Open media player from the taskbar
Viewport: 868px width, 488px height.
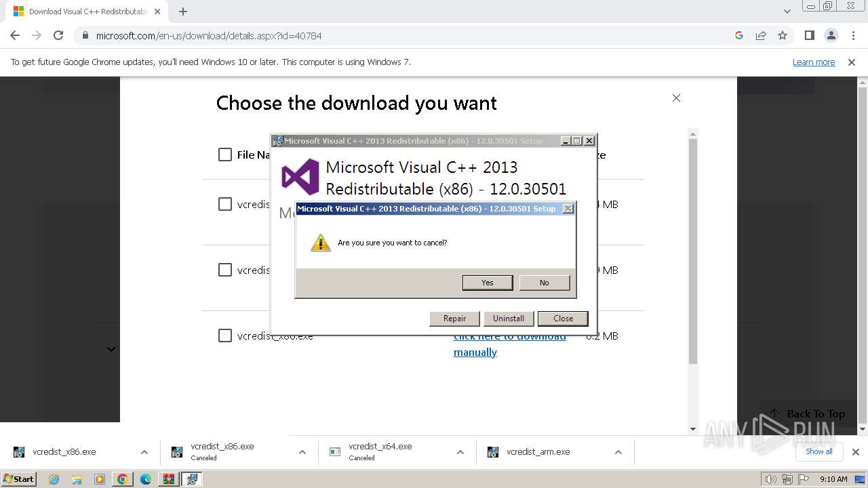[x=100, y=479]
